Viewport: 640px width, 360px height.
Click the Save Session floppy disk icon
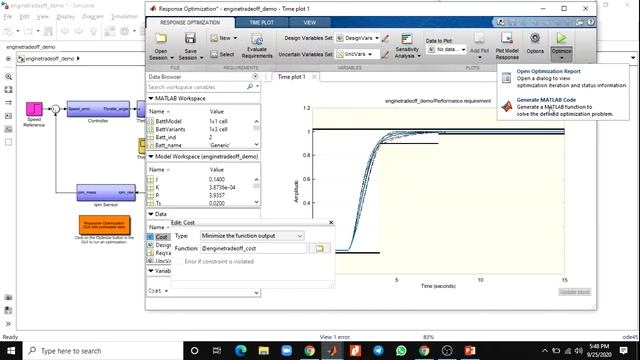190,38
